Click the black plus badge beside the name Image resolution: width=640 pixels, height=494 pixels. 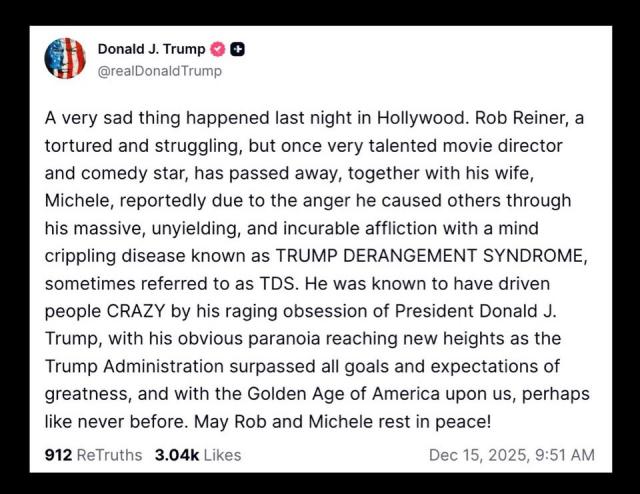click(x=238, y=49)
